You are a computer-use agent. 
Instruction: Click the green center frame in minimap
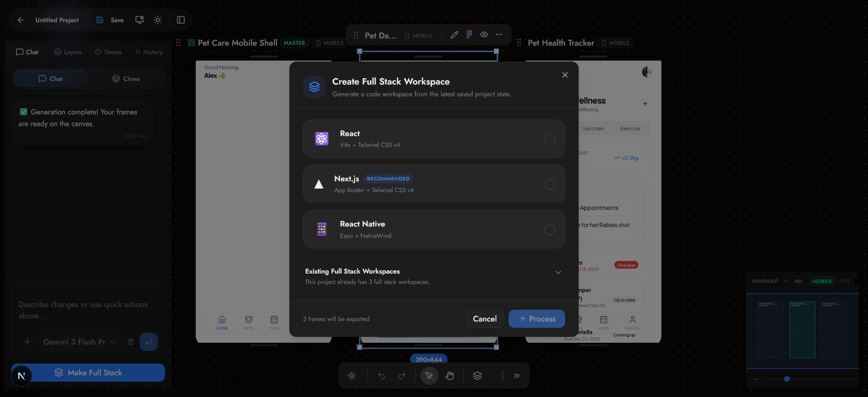click(802, 330)
